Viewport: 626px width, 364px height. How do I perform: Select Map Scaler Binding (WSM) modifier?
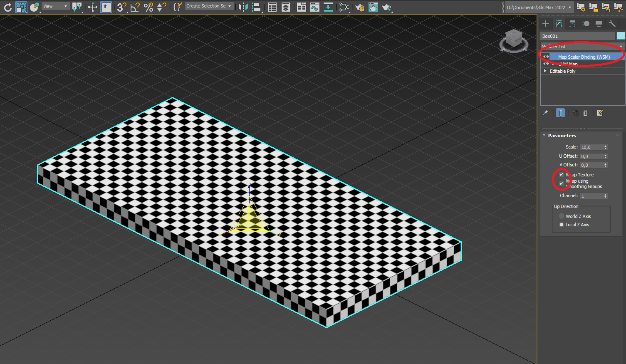point(584,57)
